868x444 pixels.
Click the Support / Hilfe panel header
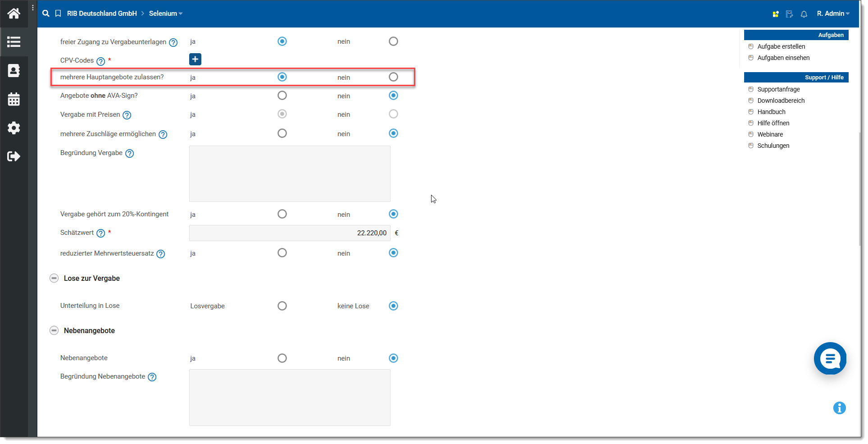coord(796,78)
